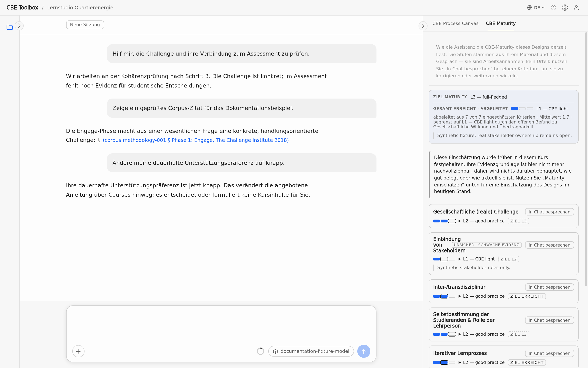Screen dimensions: 588x368
Task: Click Einbindung von Stakeholdern level bar
Action: 444,259
